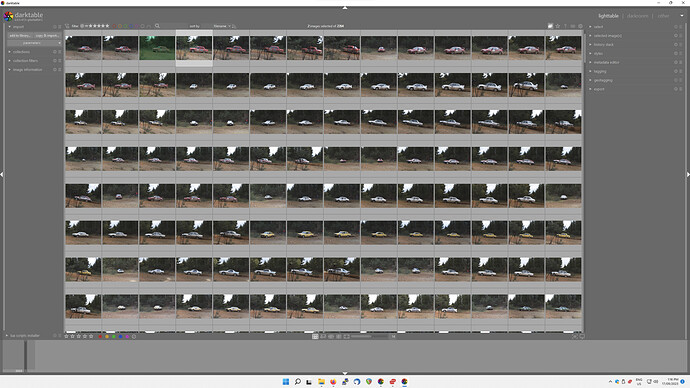This screenshot has width=690, height=388.
Task: Toggle the red color label filter
Action: coord(114,26)
